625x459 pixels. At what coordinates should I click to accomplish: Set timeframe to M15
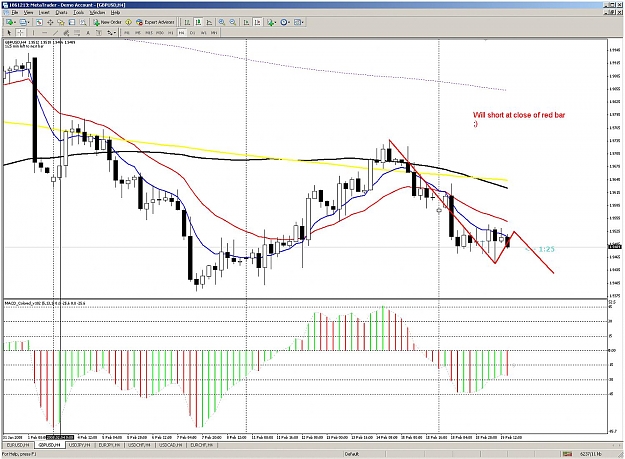click(x=149, y=33)
